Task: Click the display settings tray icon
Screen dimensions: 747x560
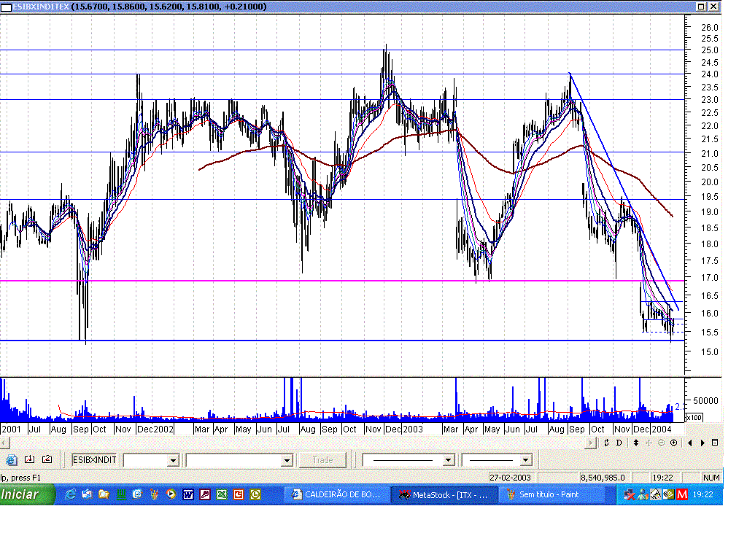Action: [x=656, y=495]
